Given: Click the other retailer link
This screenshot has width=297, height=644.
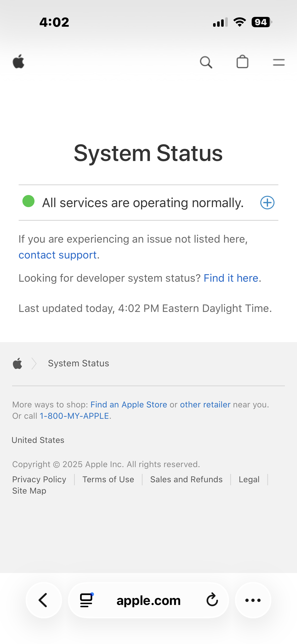Looking at the screenshot, I should click(205, 404).
